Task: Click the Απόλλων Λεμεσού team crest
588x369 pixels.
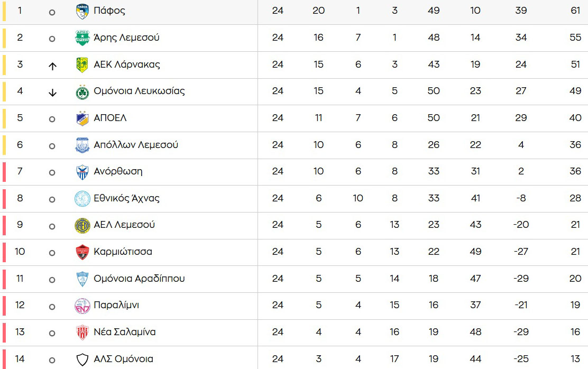Action: pos(82,145)
